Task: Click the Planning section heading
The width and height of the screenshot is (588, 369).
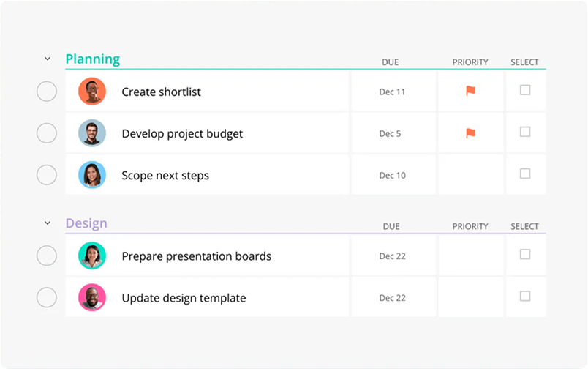Action: pyautogui.click(x=93, y=59)
